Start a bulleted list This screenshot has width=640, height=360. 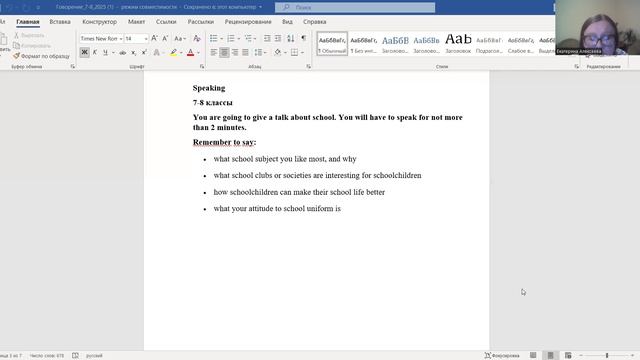pyautogui.click(x=213, y=38)
